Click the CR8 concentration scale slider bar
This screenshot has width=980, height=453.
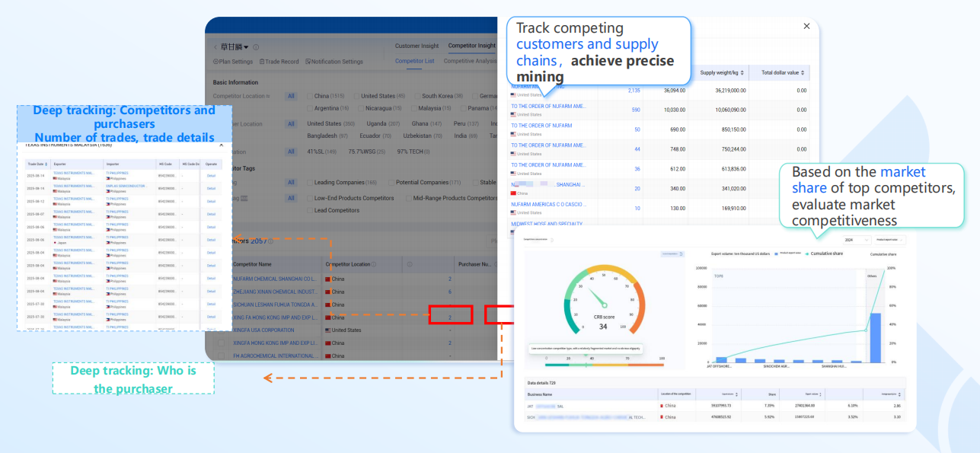[x=605, y=365]
